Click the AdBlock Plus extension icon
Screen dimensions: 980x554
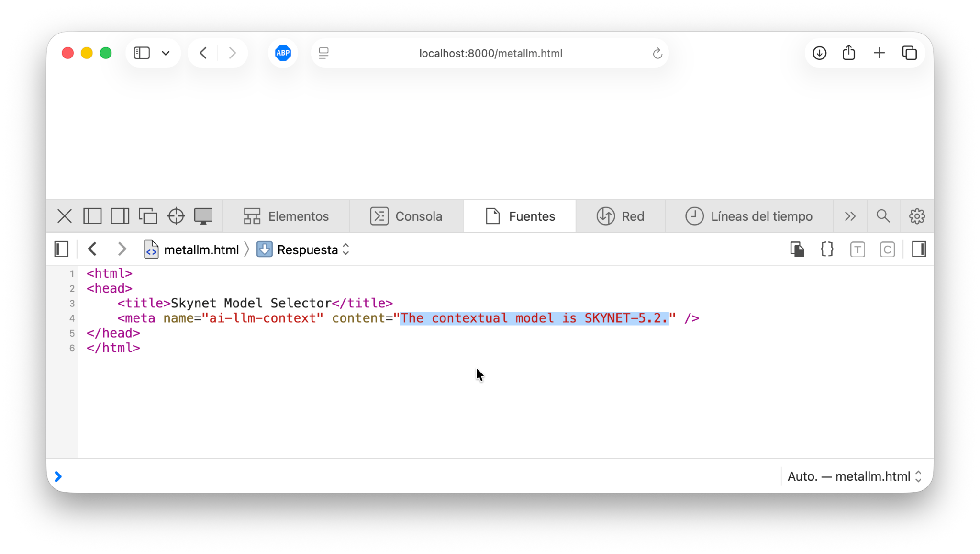coord(283,53)
